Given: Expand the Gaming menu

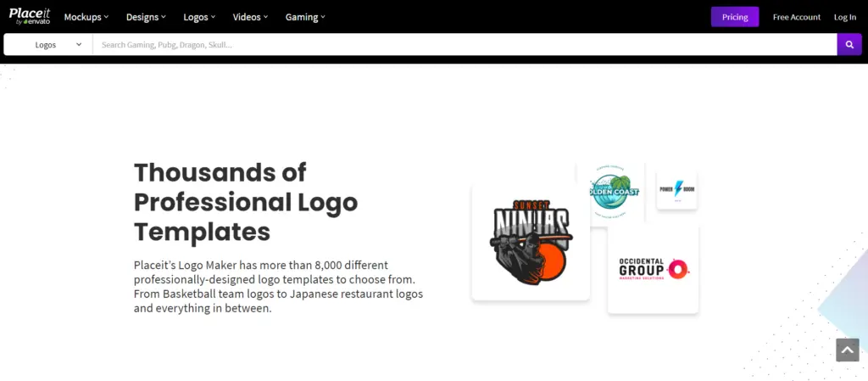Looking at the screenshot, I should pyautogui.click(x=304, y=17).
